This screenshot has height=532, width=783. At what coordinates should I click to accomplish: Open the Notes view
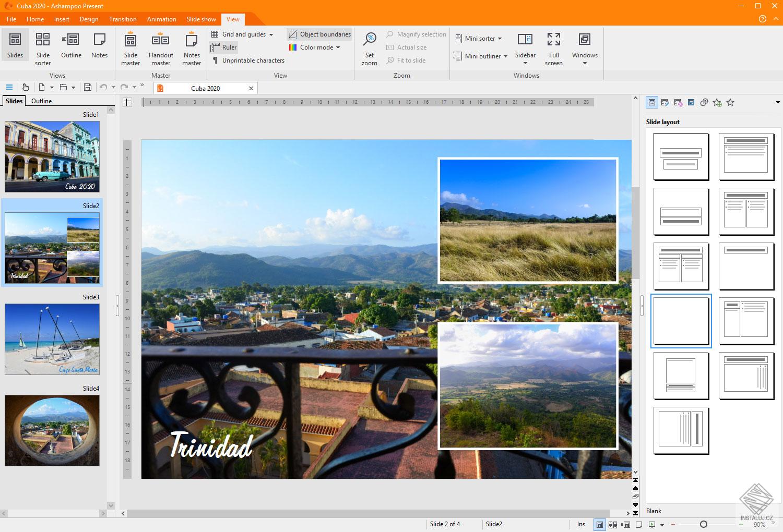(99, 46)
